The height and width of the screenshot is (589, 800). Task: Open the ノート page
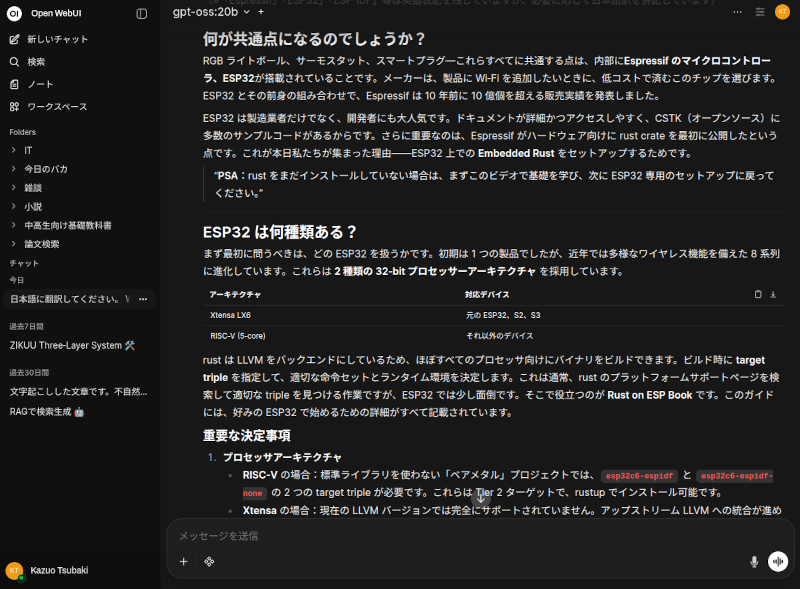(40, 84)
